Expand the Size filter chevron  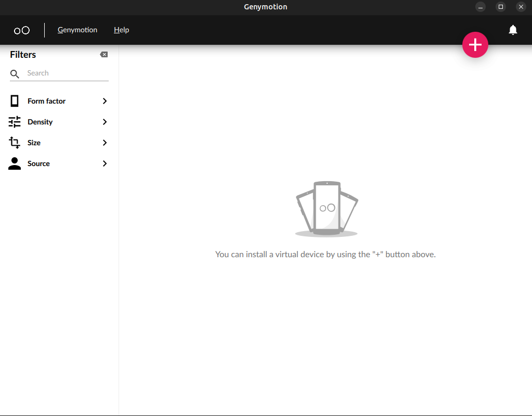point(105,143)
